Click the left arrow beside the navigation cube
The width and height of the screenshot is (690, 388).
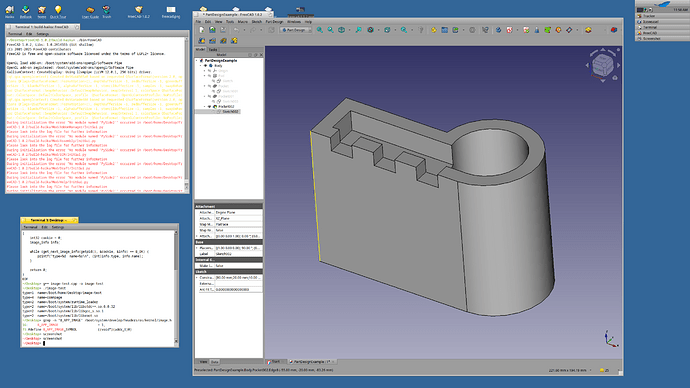[587, 65]
